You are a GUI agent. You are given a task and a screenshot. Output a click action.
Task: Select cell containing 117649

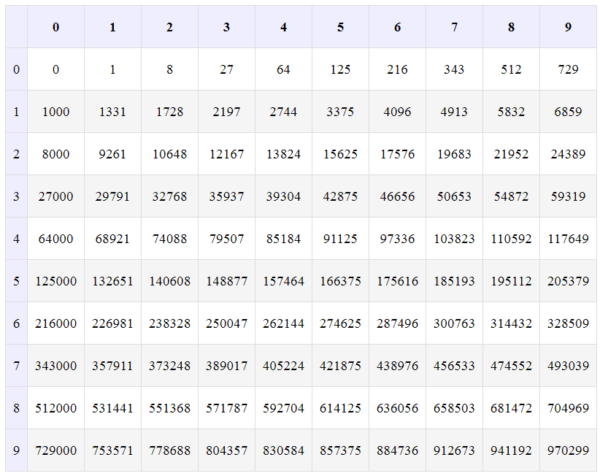[x=568, y=239]
